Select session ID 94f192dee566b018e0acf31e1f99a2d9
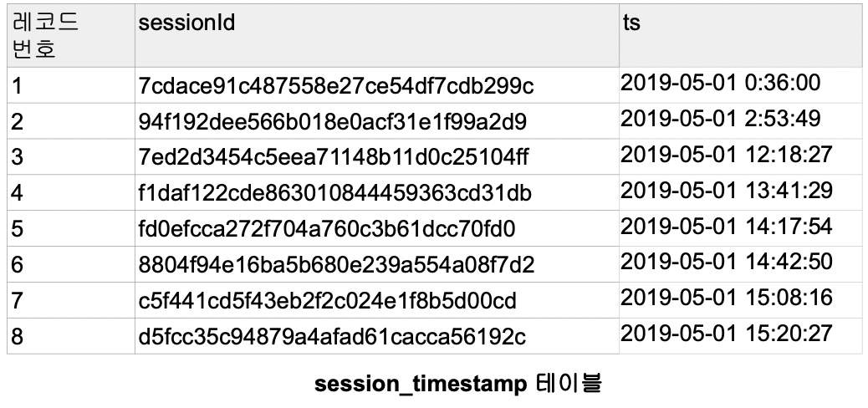Screen dimensions: 868x408 332,122
